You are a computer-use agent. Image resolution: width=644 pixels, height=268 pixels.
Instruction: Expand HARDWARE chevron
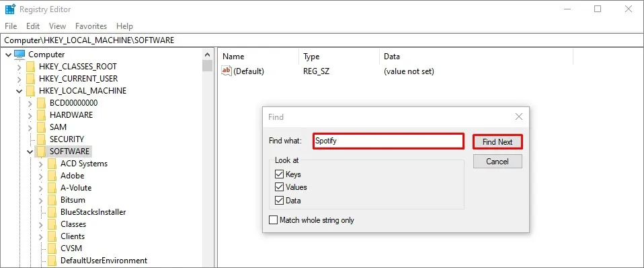point(30,115)
